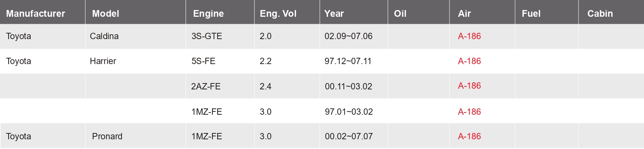This screenshot has height=149, width=644.
Task: Click the 00.02~07.07 year cell
Action: [x=348, y=136]
